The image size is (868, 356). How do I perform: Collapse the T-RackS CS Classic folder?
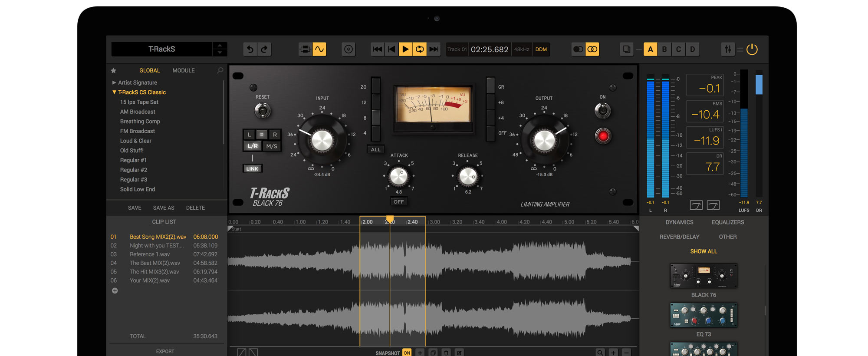(x=114, y=92)
